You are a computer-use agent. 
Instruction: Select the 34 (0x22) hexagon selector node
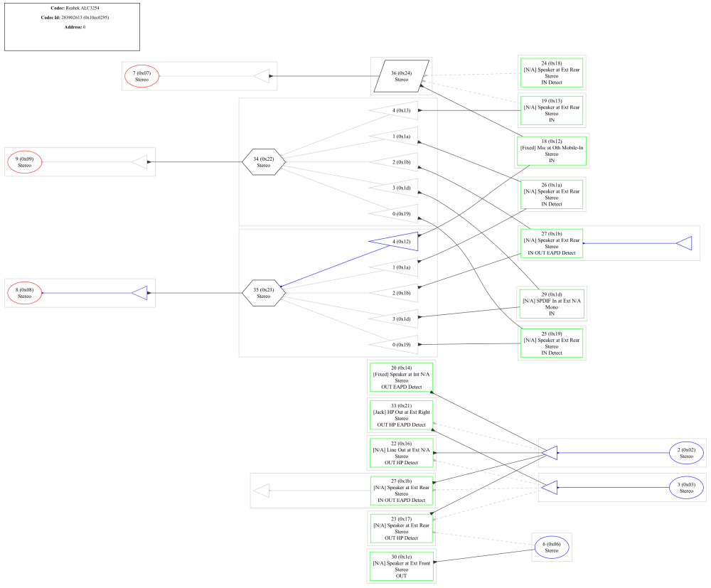[263, 162]
